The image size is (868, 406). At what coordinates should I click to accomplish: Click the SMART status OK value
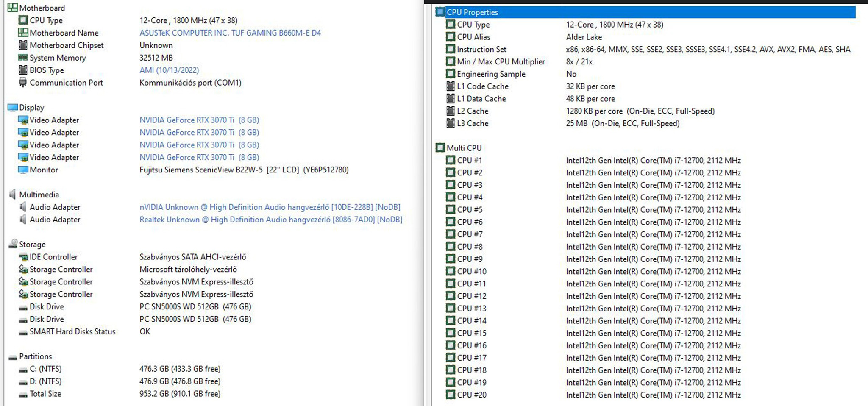(x=145, y=331)
